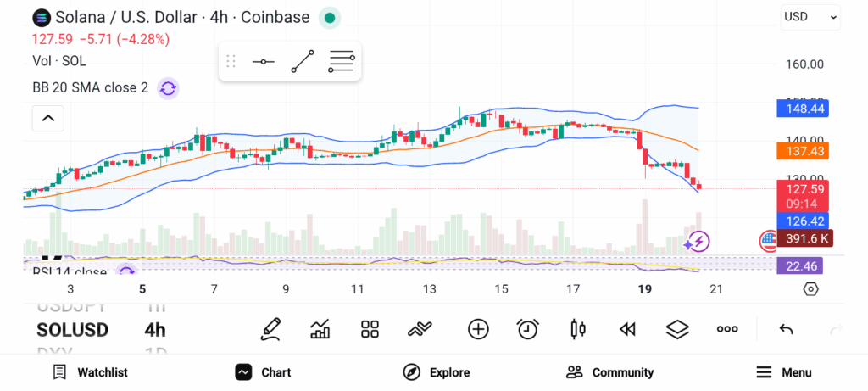Viewport: 868px width, 391px height.
Task: Open the alert clock icon
Action: (528, 329)
